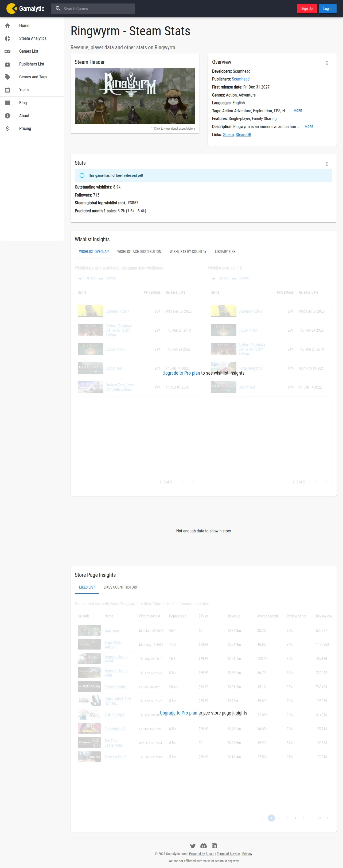Click the info icon in unreleased notice
The image size is (343, 868).
82,176
